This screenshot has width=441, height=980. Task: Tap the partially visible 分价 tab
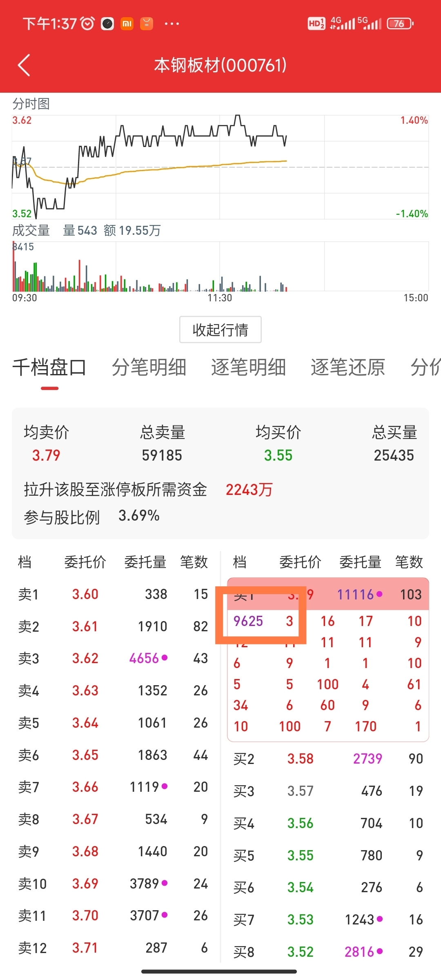(425, 367)
